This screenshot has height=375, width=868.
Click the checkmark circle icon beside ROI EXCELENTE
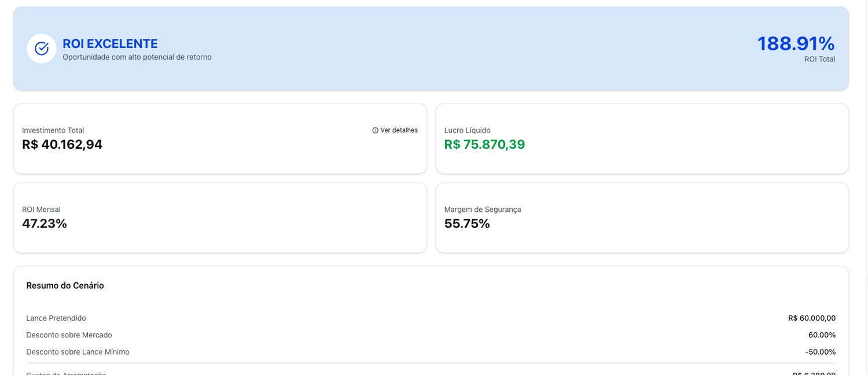point(42,49)
